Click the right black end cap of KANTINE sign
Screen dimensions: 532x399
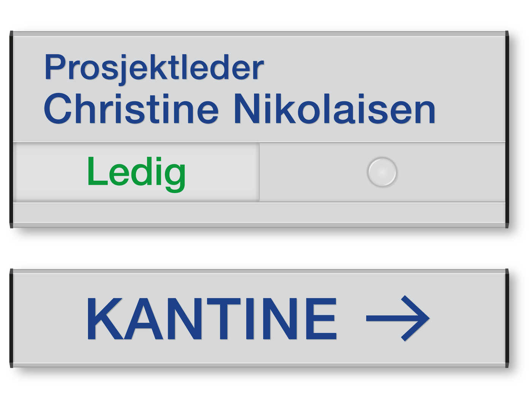point(507,318)
